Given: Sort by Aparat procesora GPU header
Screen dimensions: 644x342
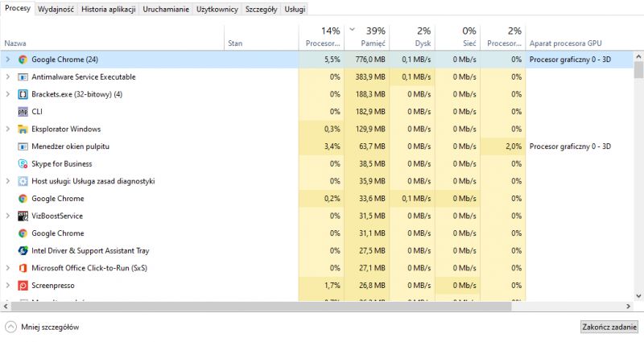Looking at the screenshot, I should tap(579, 37).
